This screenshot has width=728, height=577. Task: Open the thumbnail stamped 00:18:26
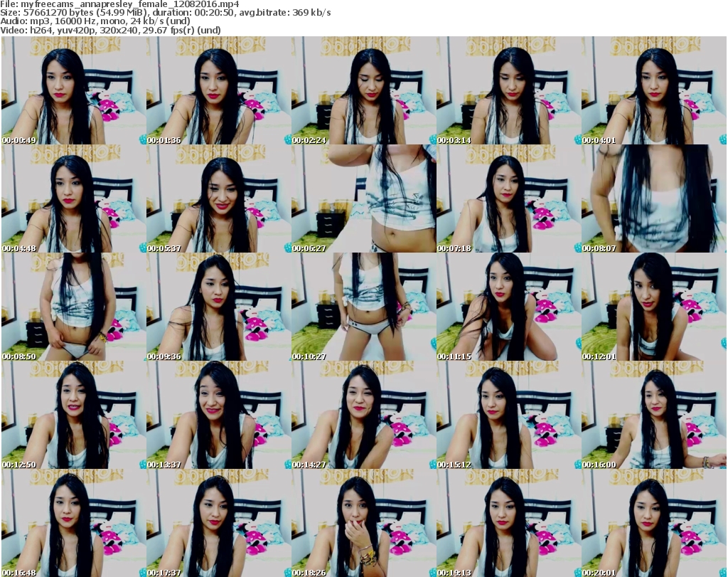point(363,524)
